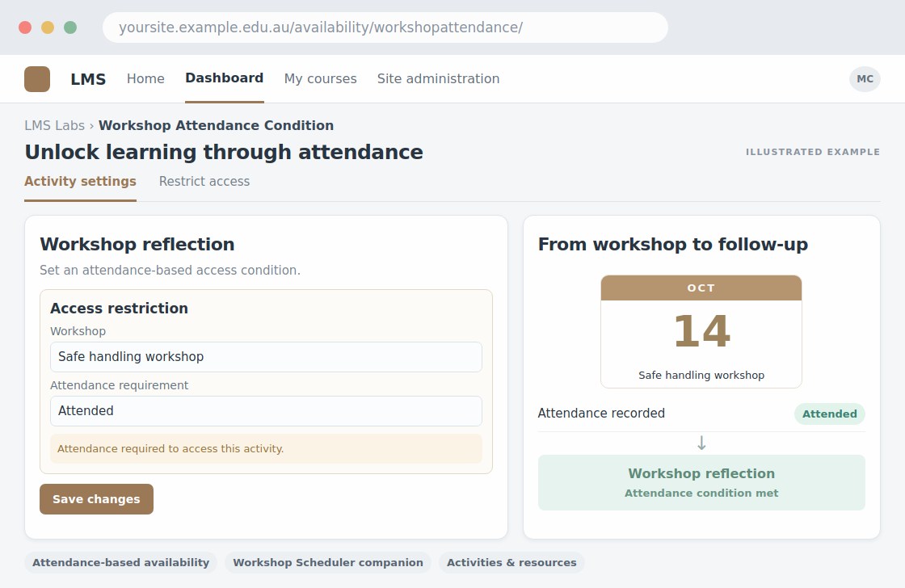
Task: Click the 'From workshop to follow-up' heading
Action: (673, 245)
